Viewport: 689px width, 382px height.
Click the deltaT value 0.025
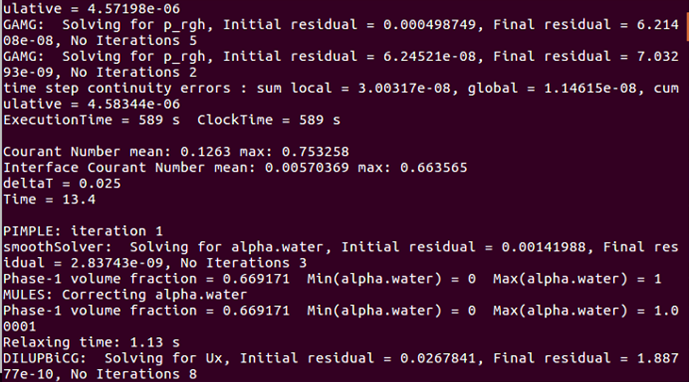pos(100,184)
